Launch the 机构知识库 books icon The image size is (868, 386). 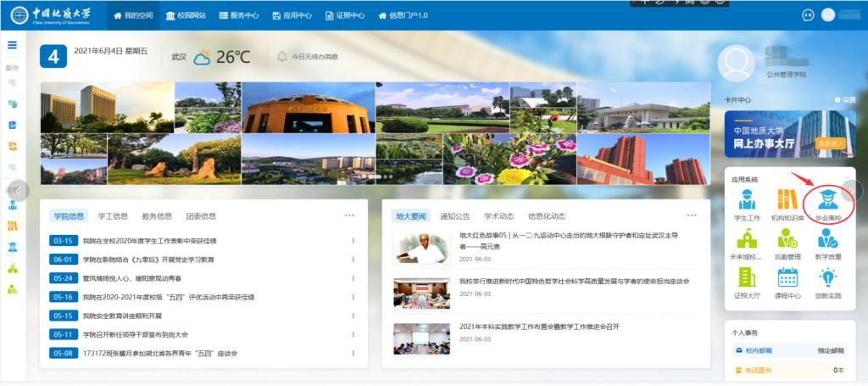tap(787, 200)
